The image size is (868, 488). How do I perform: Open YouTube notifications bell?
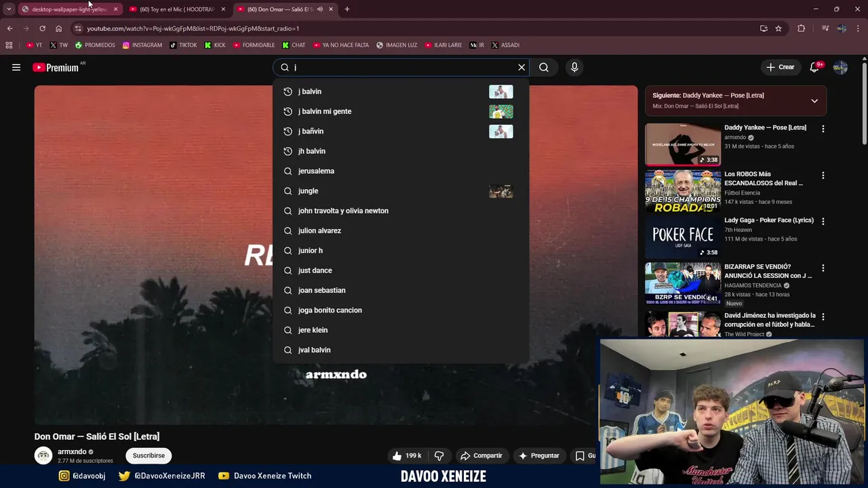pos(814,67)
